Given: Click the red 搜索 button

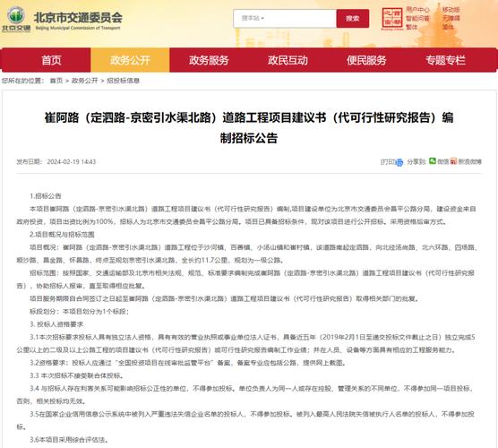Looking at the screenshot, I should point(353,19).
